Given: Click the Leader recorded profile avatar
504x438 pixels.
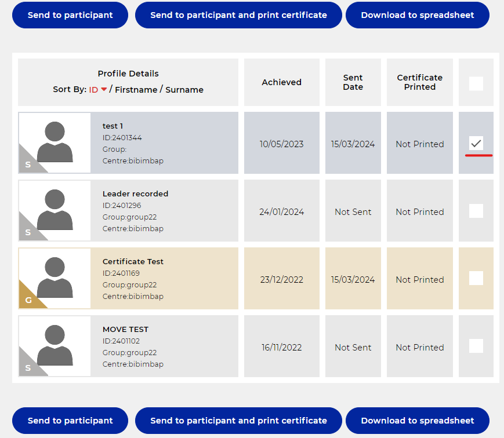Looking at the screenshot, I should (x=55, y=210).
